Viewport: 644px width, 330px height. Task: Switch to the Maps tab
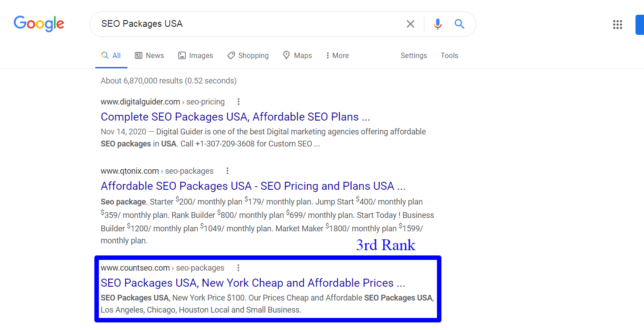click(297, 56)
